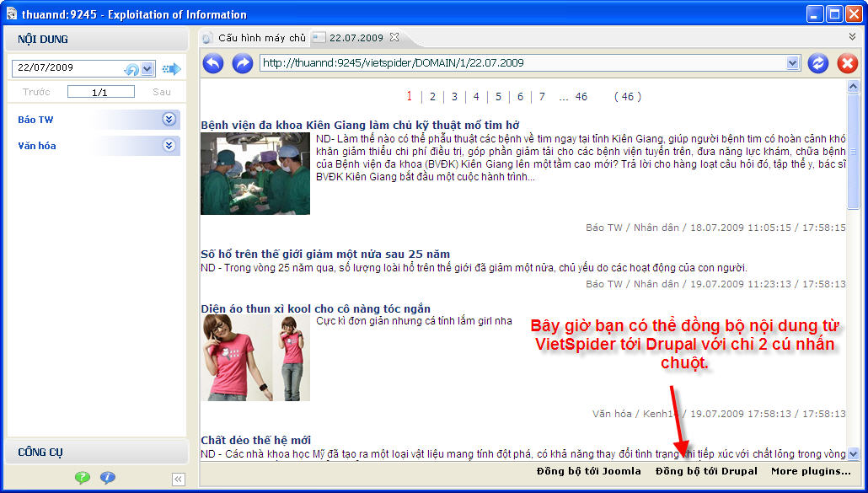Viewport: 868px width, 493px height.
Task: Click the blue go arrow beside date
Action: [x=172, y=68]
